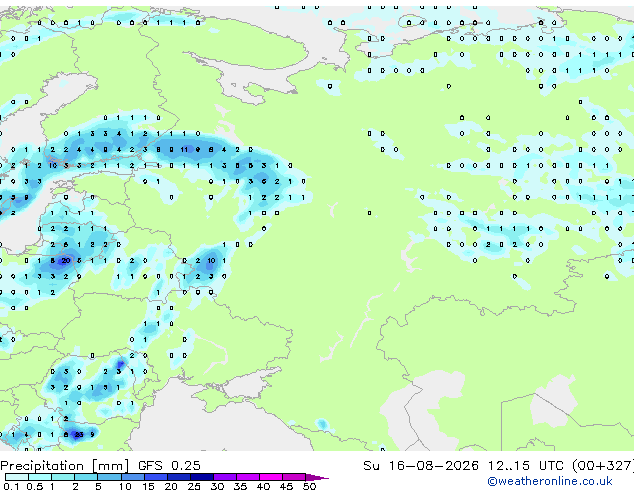The image size is (634, 490).
Task: Click the date 'Su 16-08-2026'
Action: coord(421,466)
